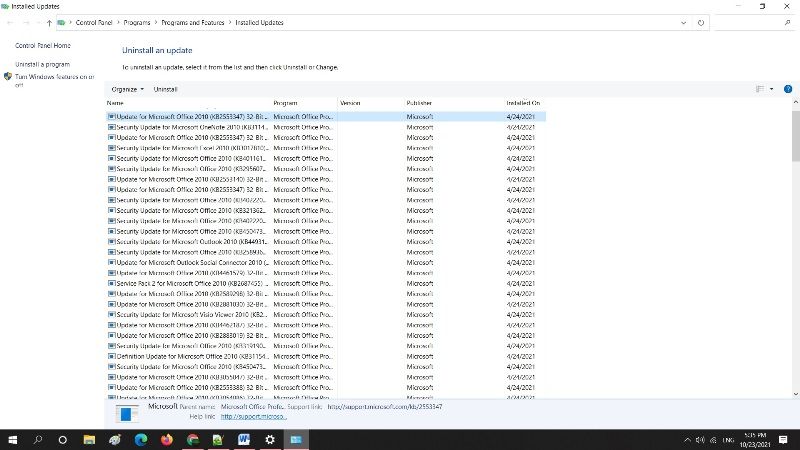Select Update for Office 2010 (KB2553388)
This screenshot has width=800, height=450.
[326, 388]
